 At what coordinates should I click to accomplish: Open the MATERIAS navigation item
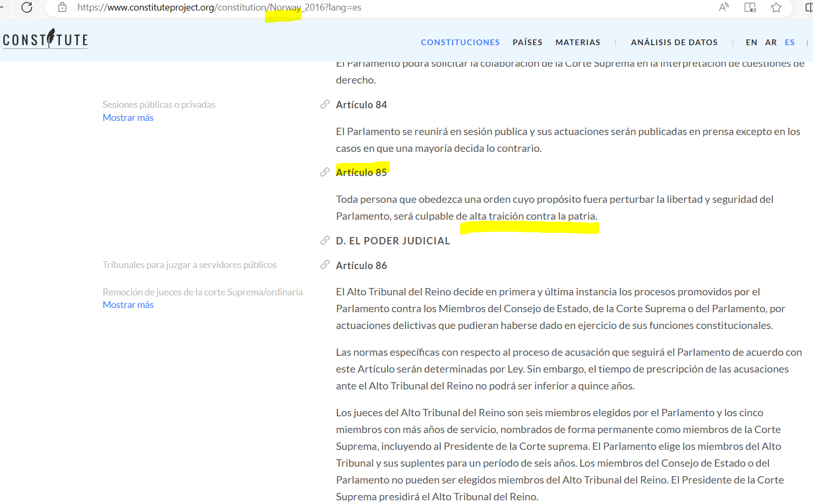pos(578,42)
